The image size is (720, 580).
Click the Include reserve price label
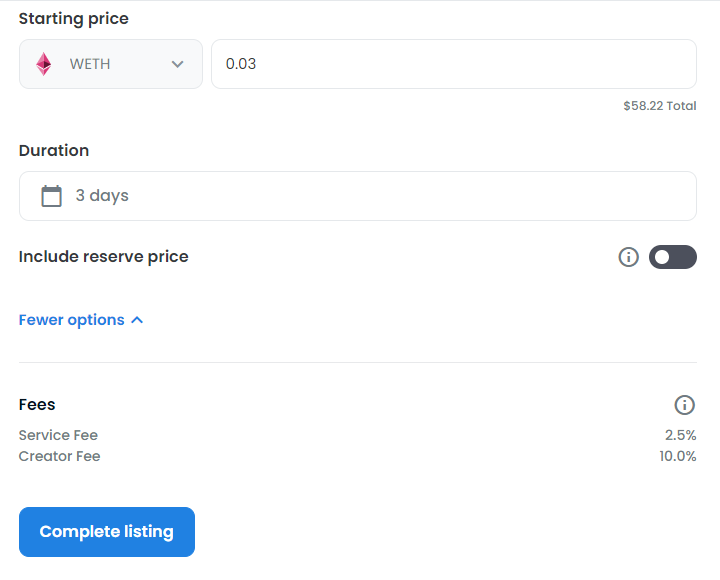pyautogui.click(x=103, y=257)
